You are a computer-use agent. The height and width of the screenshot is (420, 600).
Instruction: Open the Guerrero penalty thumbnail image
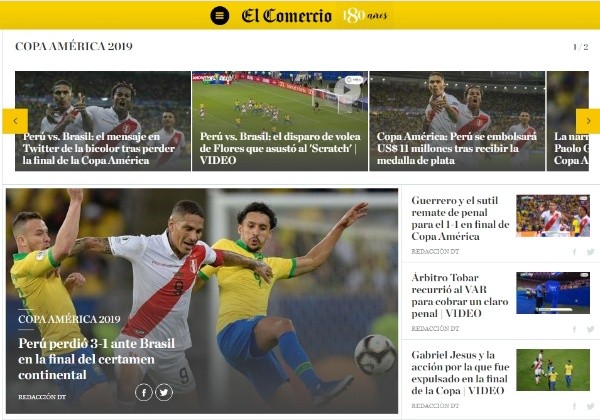click(553, 216)
